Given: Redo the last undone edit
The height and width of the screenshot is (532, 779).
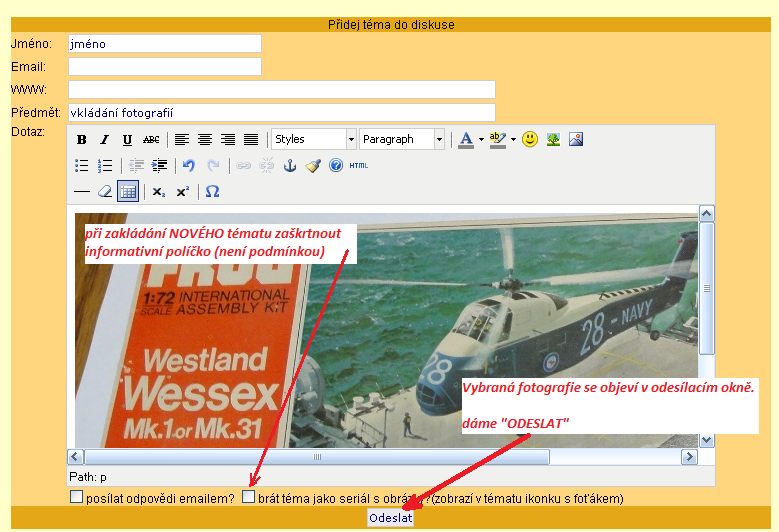Looking at the screenshot, I should point(213,165).
